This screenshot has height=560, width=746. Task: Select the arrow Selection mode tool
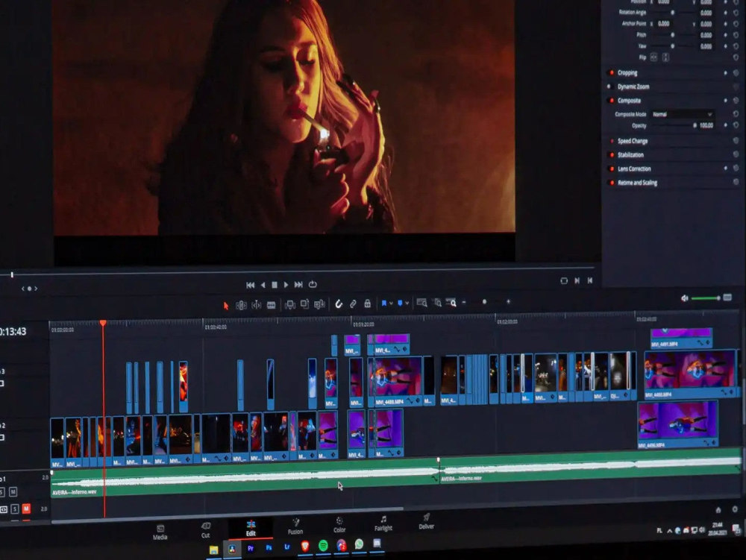point(226,306)
